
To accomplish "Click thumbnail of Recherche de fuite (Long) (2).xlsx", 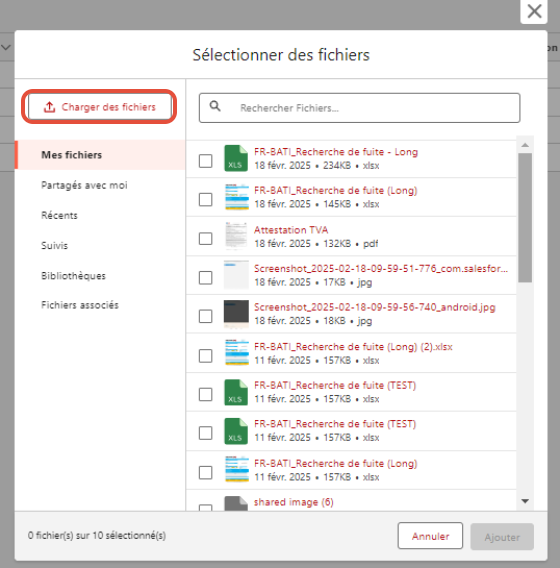I will point(237,352).
